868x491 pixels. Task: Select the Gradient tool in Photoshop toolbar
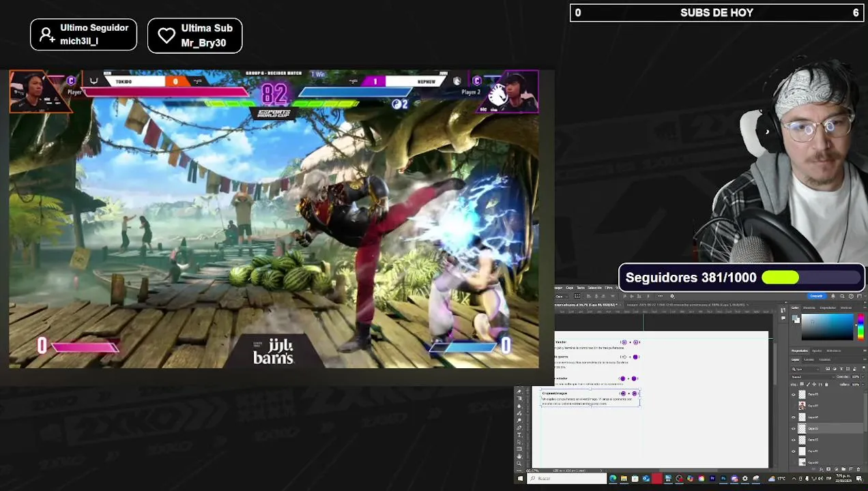519,398
